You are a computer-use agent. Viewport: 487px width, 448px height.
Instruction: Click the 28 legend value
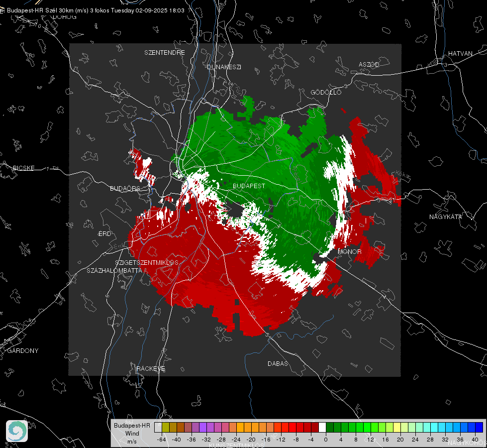coord(430,440)
